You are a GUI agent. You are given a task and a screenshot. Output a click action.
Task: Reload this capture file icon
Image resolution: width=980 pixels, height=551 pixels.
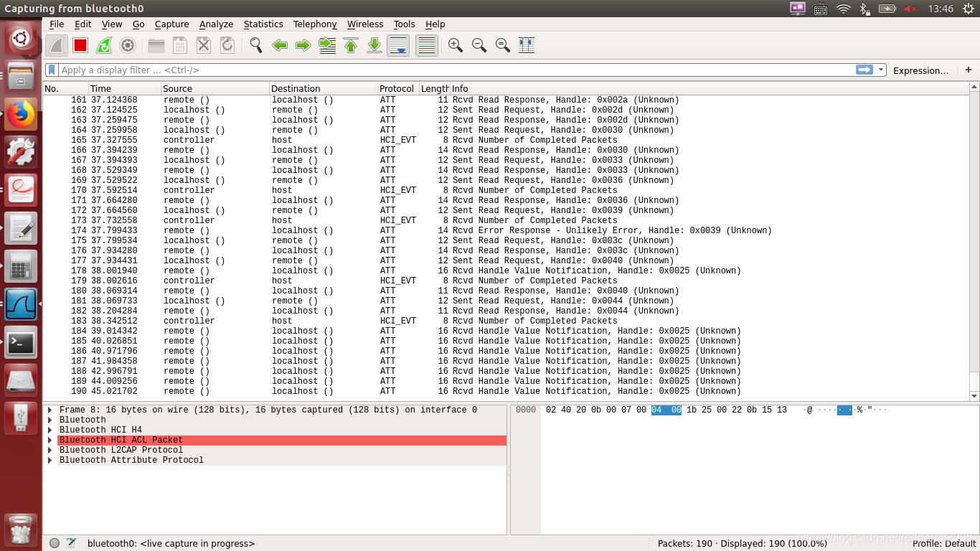227,45
